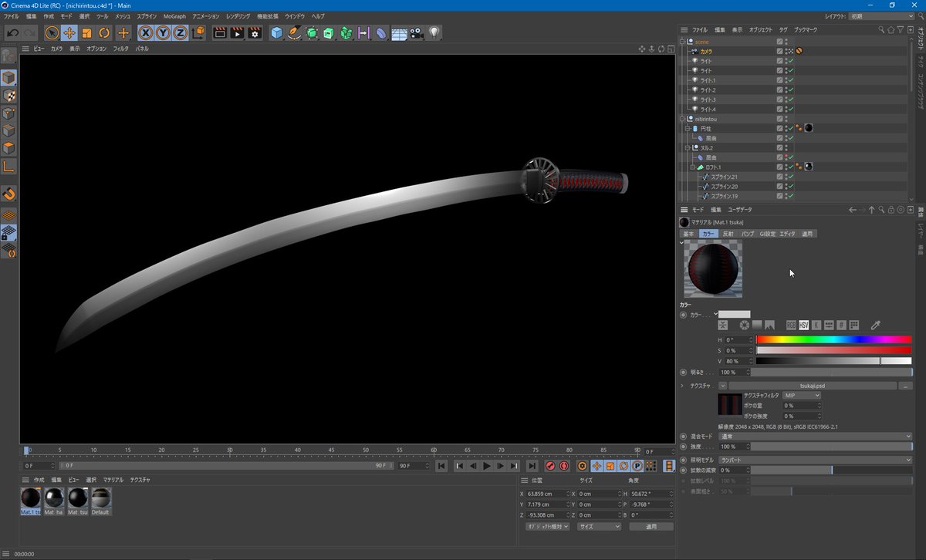Open Render Settings clapperboard gear icon
Image resolution: width=926 pixels, height=560 pixels.
tap(255, 33)
